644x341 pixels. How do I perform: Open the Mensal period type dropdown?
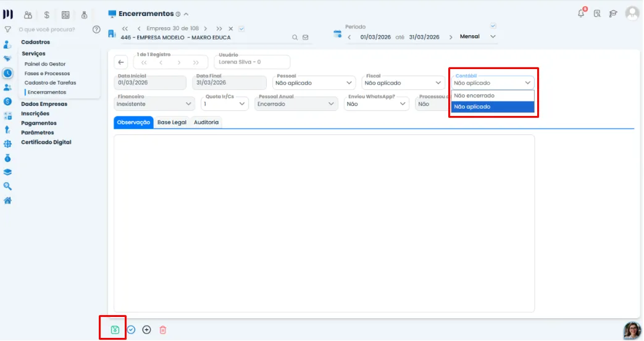click(479, 36)
